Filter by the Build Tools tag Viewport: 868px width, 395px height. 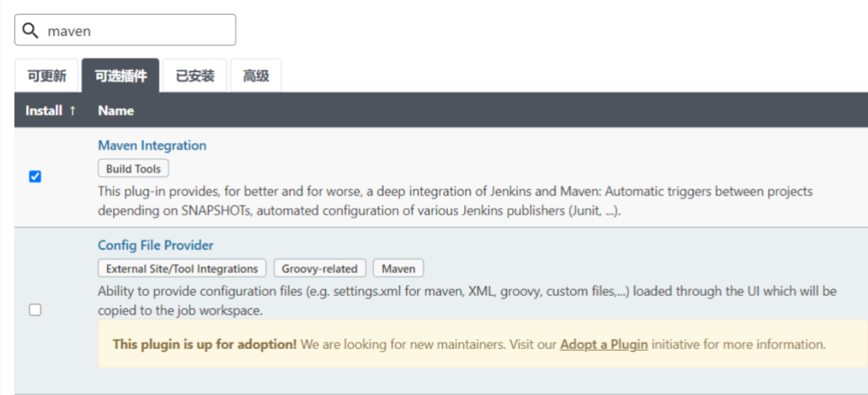point(133,169)
